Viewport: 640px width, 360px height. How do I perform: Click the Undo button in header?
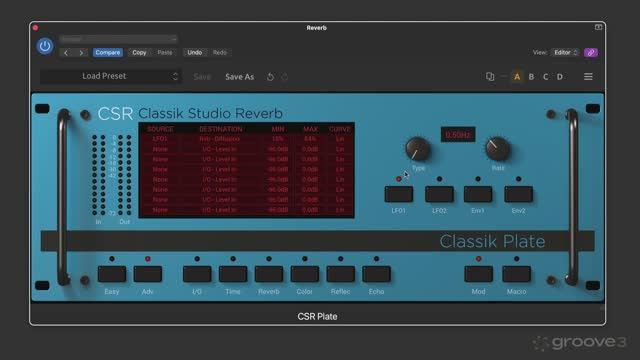(x=195, y=53)
